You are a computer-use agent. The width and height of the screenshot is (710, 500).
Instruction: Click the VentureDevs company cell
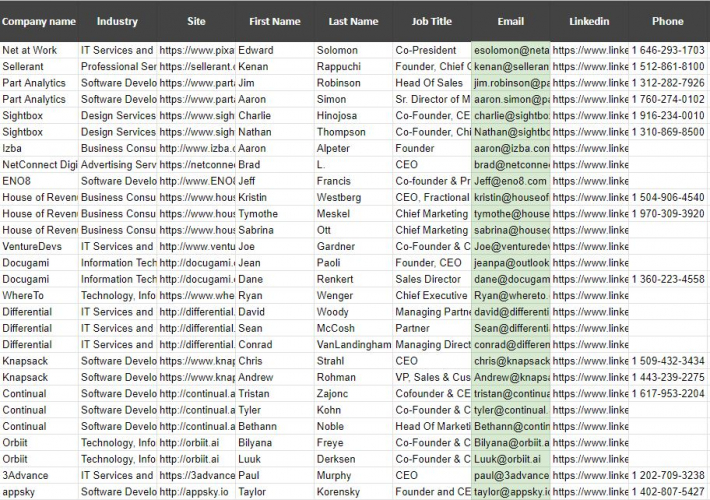click(39, 246)
